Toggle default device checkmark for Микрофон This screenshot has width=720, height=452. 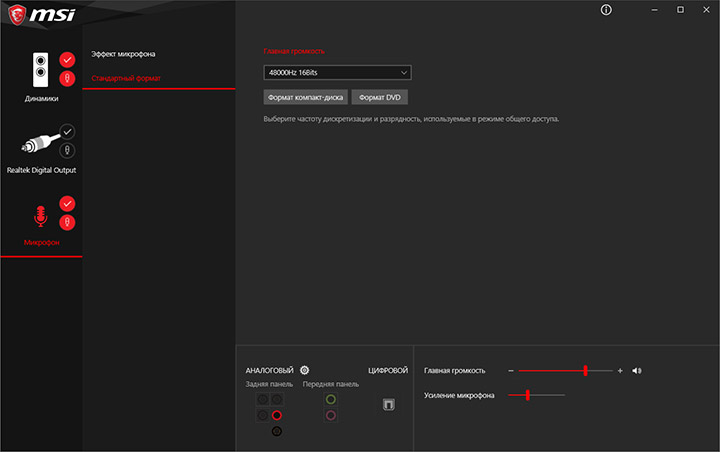pyautogui.click(x=67, y=203)
